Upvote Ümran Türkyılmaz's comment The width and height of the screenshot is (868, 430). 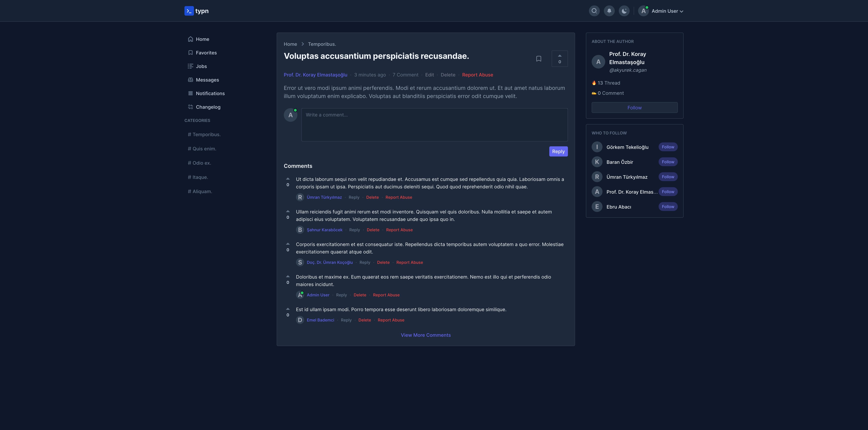[288, 179]
